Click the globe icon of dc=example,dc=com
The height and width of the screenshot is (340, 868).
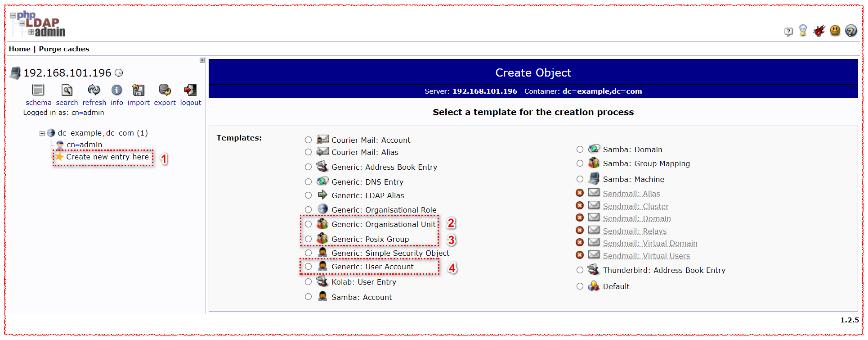click(51, 133)
